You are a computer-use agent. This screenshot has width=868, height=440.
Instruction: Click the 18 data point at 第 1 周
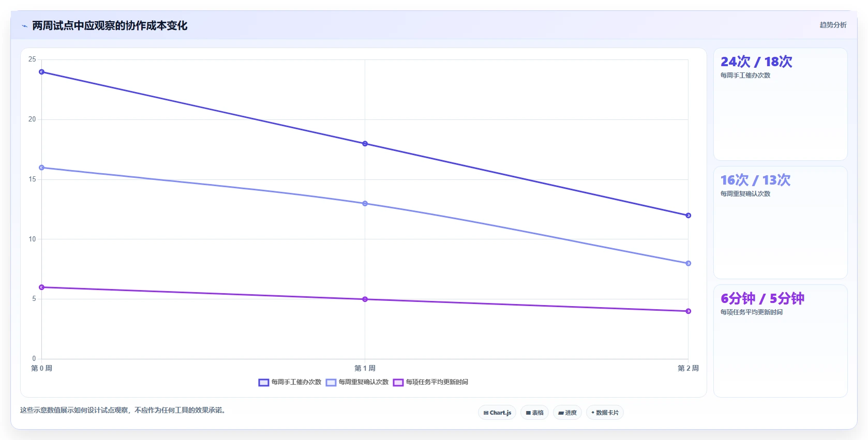coord(365,144)
